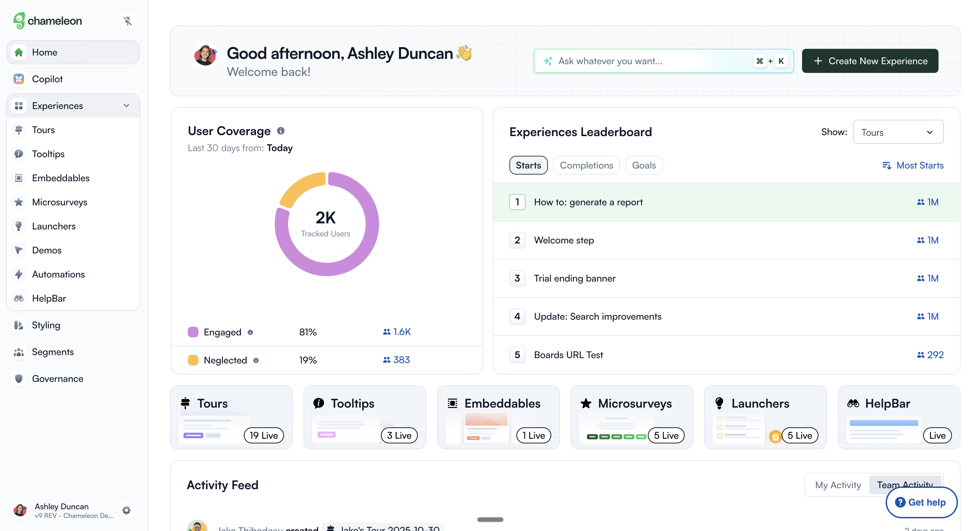Viewport: 980px width, 531px height.
Task: Open the Most Starts sort option
Action: click(913, 165)
